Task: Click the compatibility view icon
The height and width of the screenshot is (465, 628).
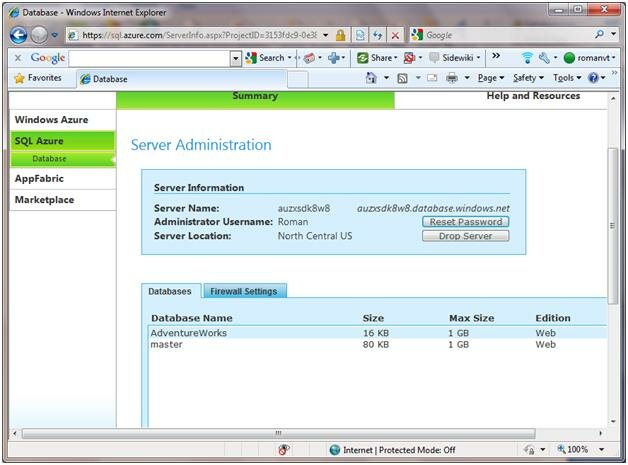Action: pos(360,35)
